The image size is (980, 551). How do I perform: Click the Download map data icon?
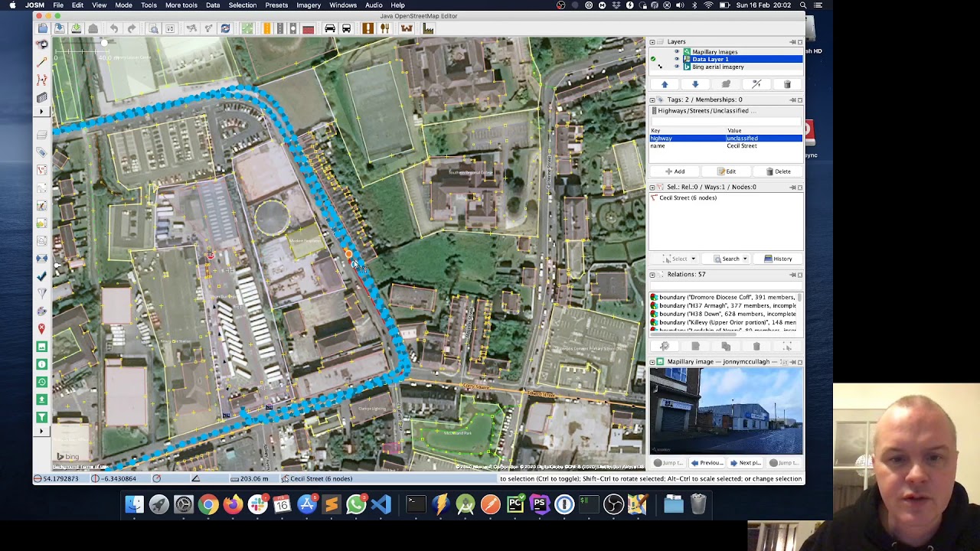click(x=59, y=29)
